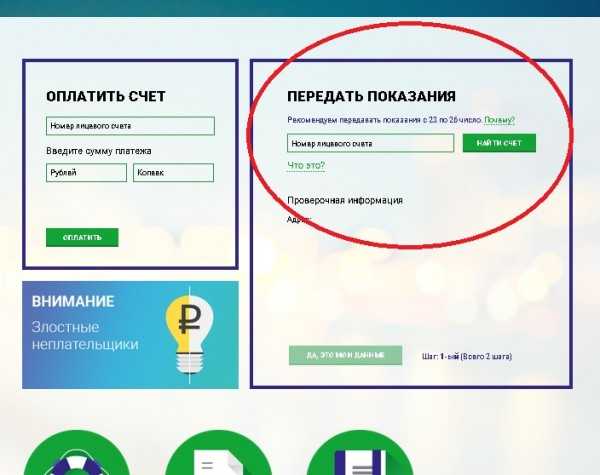Click the lifebuoy support circle icon
This screenshot has width=600, height=475.
coord(77,453)
